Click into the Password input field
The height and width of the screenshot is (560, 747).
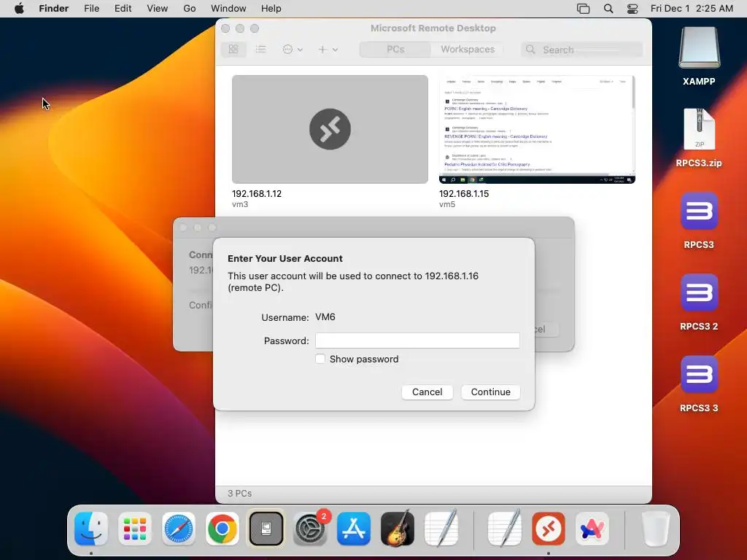click(x=417, y=341)
